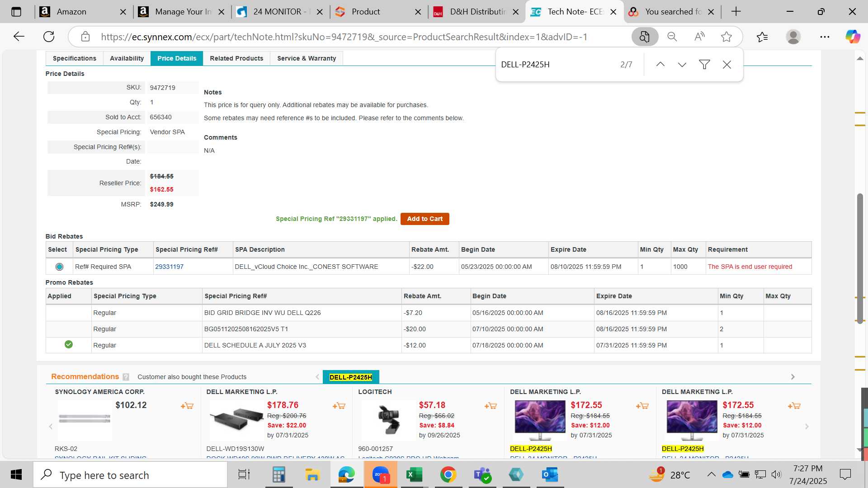Click the applied checkmark for DELL SCHEDULE A
Image resolution: width=868 pixels, height=488 pixels.
coord(69,345)
